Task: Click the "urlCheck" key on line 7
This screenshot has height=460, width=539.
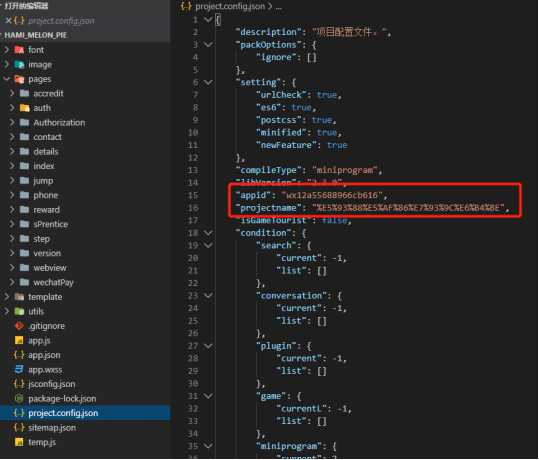Action: 281,95
